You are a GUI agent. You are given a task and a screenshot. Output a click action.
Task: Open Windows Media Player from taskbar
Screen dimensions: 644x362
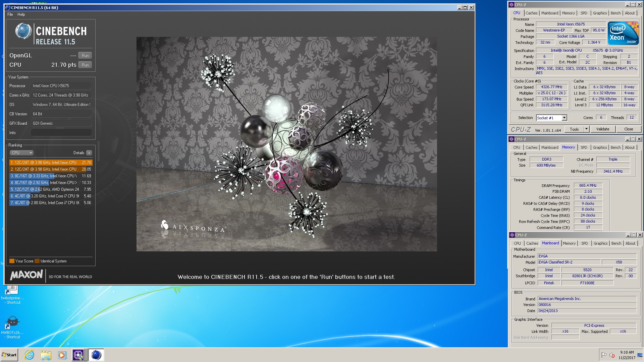point(62,355)
